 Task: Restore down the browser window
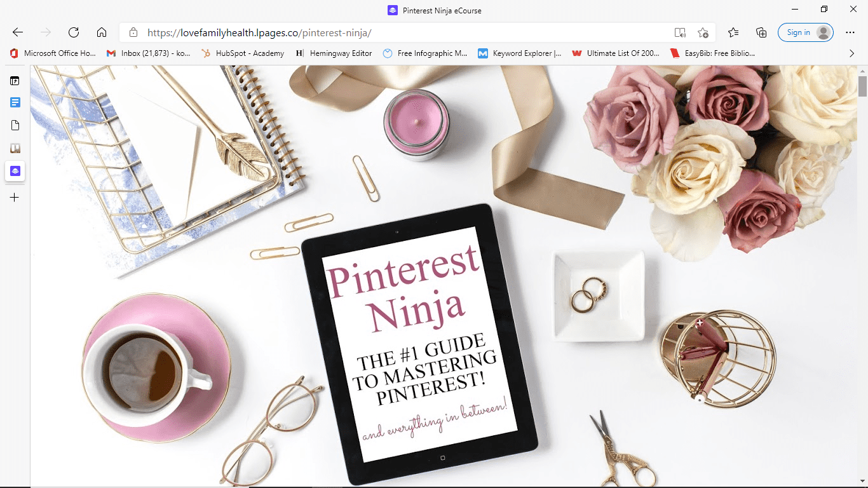pos(824,9)
